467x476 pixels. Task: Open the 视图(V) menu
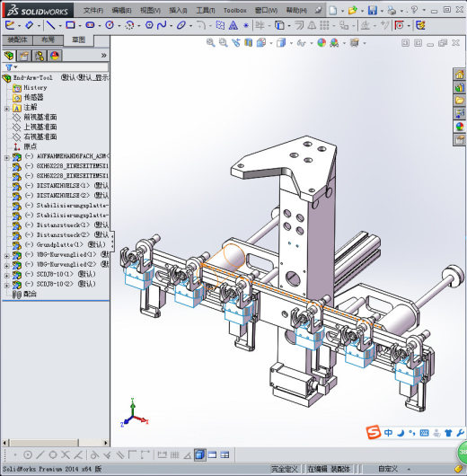click(x=150, y=10)
